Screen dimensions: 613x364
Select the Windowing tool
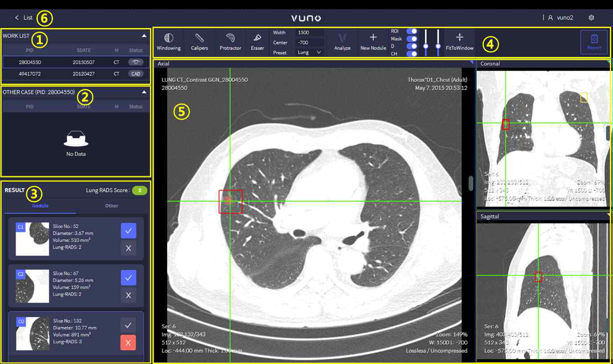[169, 42]
